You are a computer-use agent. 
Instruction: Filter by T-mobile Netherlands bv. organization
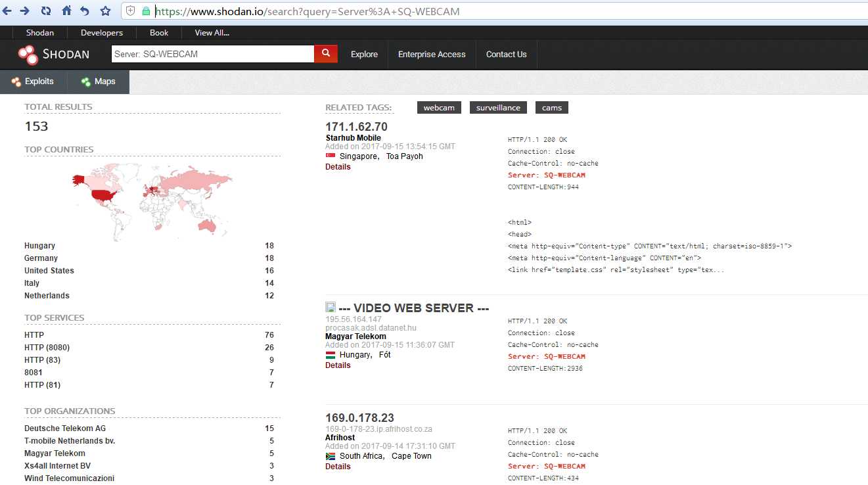(149, 441)
